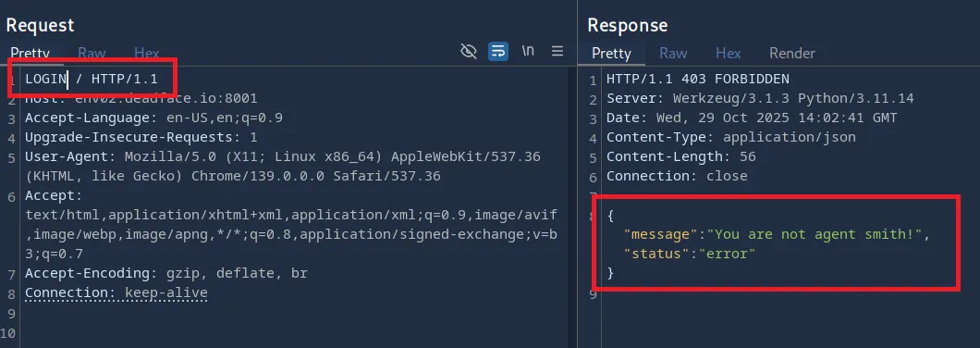Click the "status":"error" JSON line
980x348 pixels.
[x=690, y=255]
